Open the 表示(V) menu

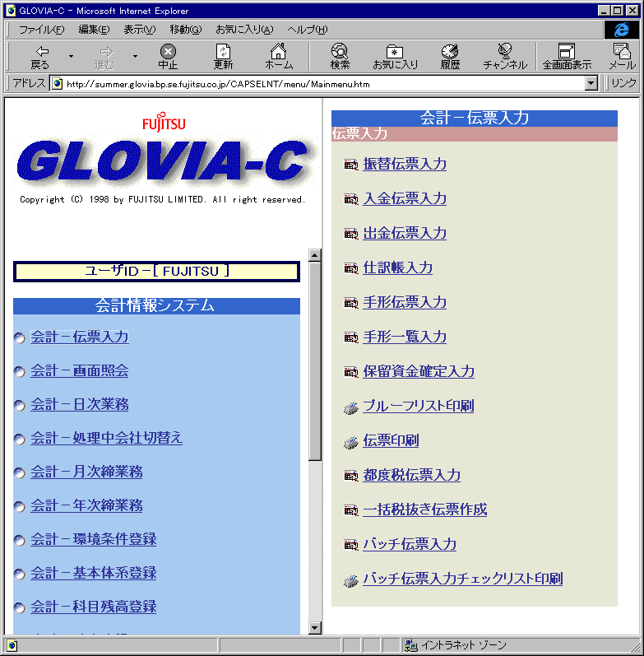139,30
